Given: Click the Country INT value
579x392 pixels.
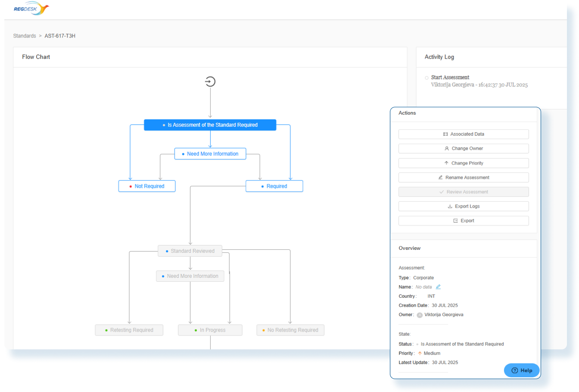Looking at the screenshot, I should [x=431, y=296].
